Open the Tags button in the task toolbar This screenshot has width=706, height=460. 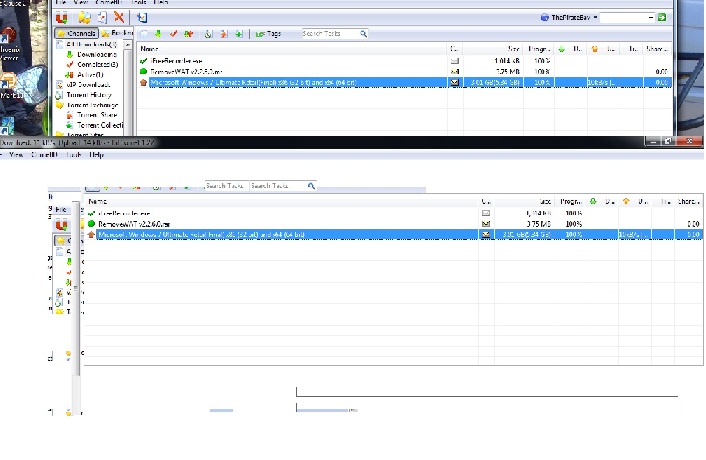coord(268,34)
